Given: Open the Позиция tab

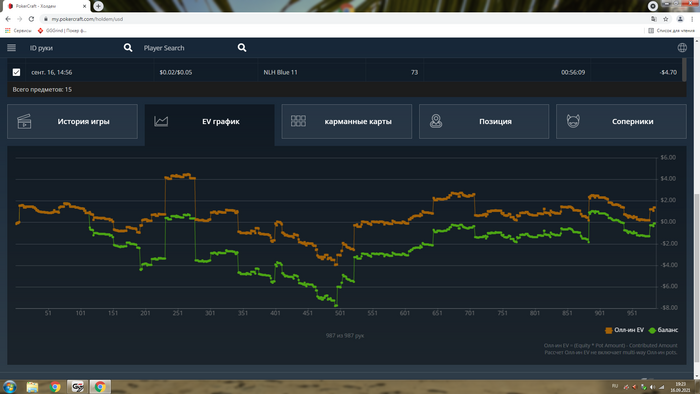Looking at the screenshot, I should [x=484, y=121].
